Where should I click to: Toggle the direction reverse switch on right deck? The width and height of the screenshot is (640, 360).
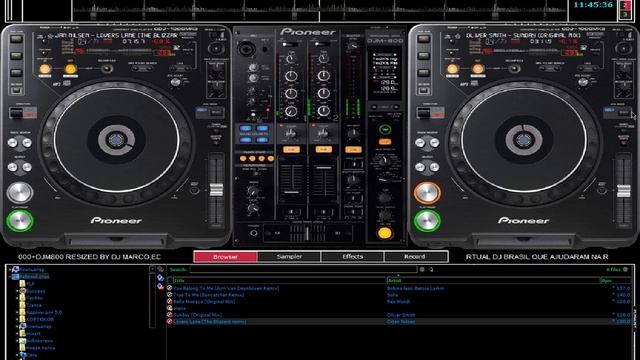click(x=430, y=113)
